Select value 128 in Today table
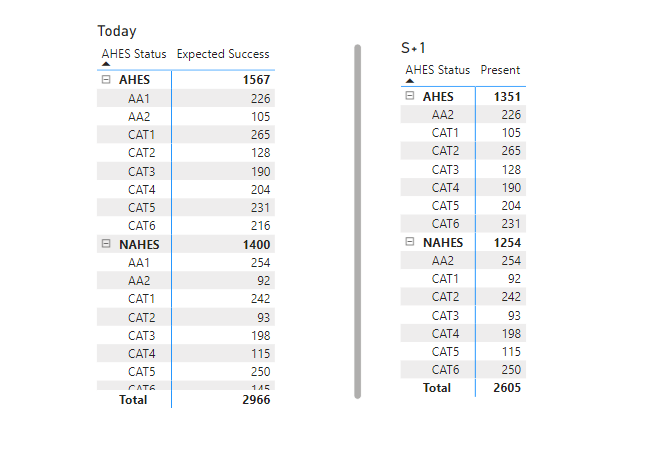The width and height of the screenshot is (645, 457). [260, 153]
